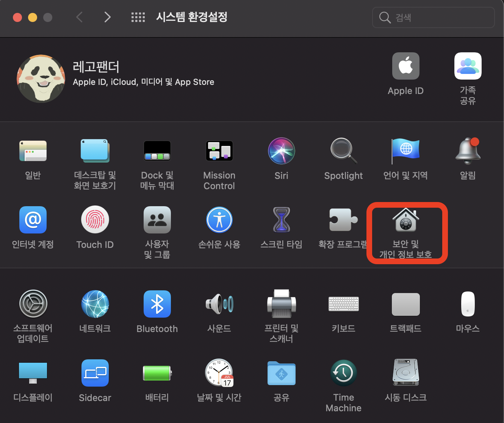Screen dimensions: 504x423
Task: Open 사운드 (Sound) preferences
Action: (219, 304)
